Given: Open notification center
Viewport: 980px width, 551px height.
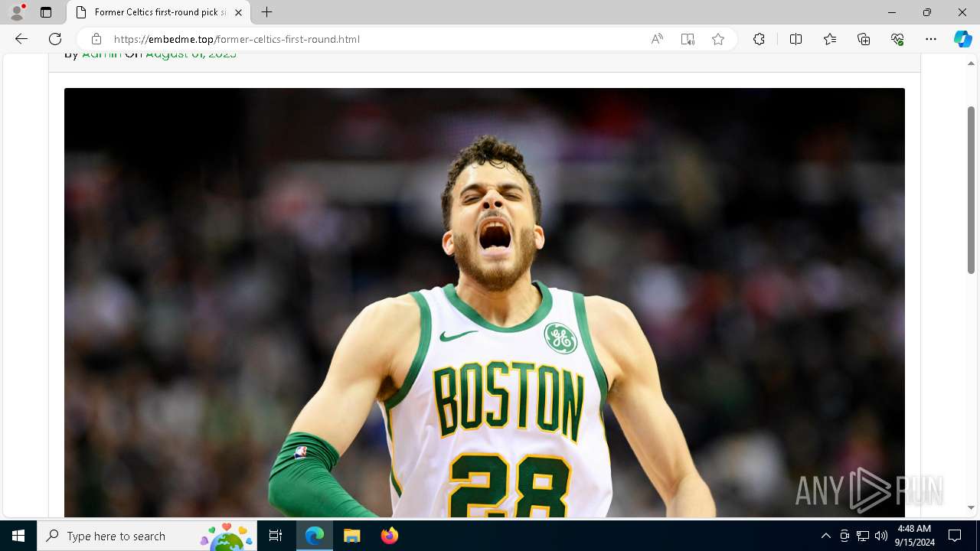Looking at the screenshot, I should (955, 536).
